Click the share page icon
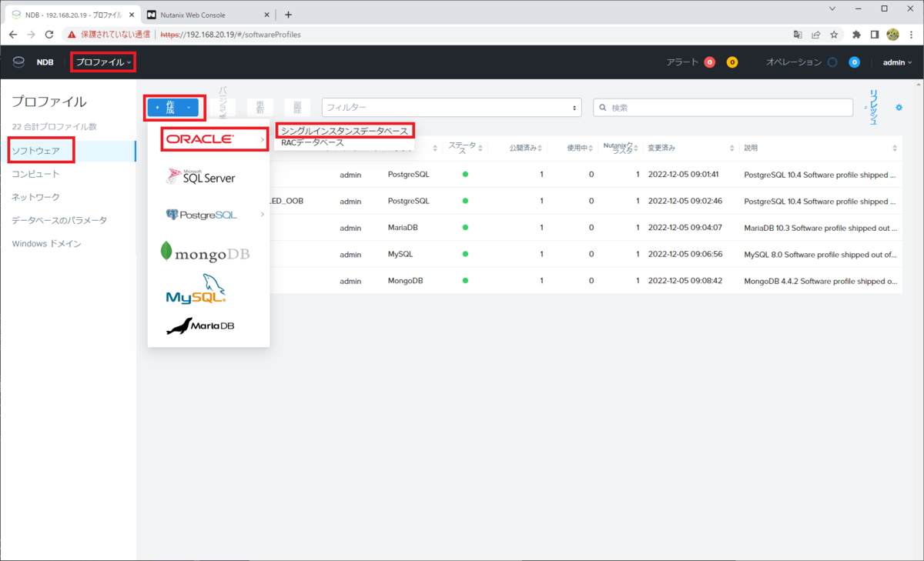 (x=816, y=35)
